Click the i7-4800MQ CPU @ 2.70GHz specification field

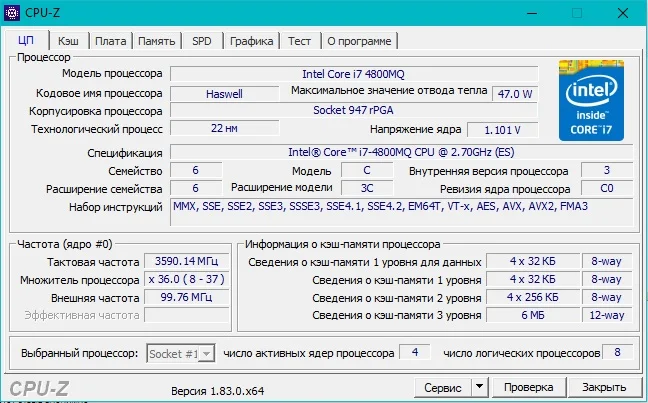coord(401,152)
